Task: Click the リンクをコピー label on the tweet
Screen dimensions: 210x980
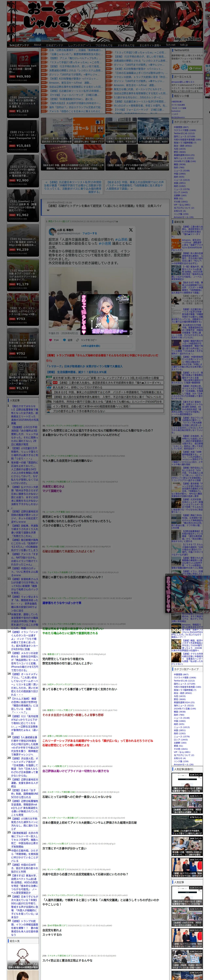Action: click(x=89, y=340)
